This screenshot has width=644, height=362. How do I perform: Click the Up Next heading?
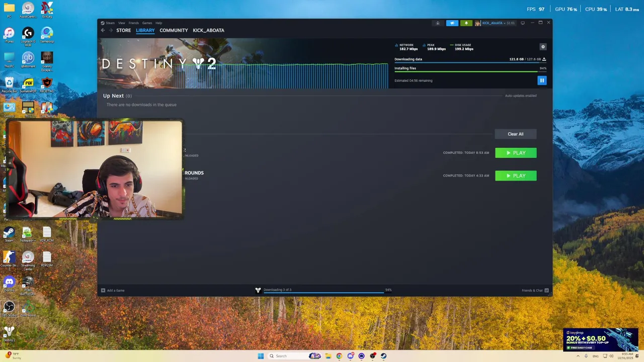click(113, 96)
